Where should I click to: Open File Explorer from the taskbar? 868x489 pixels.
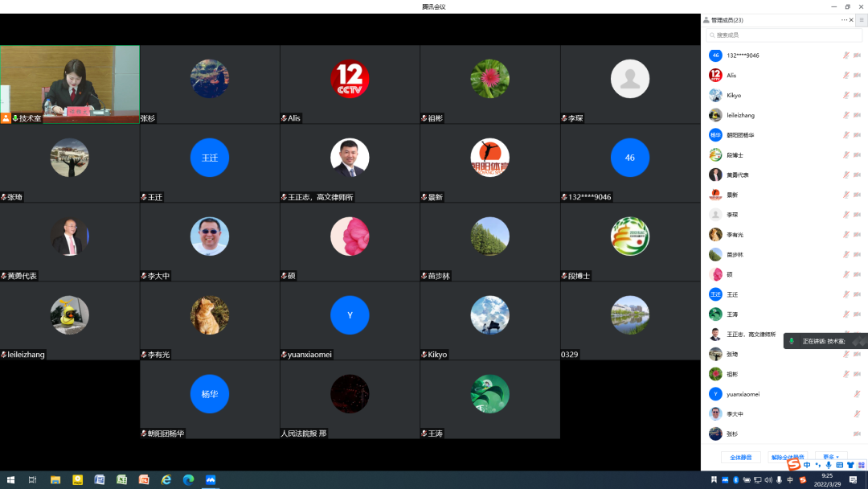click(55, 479)
